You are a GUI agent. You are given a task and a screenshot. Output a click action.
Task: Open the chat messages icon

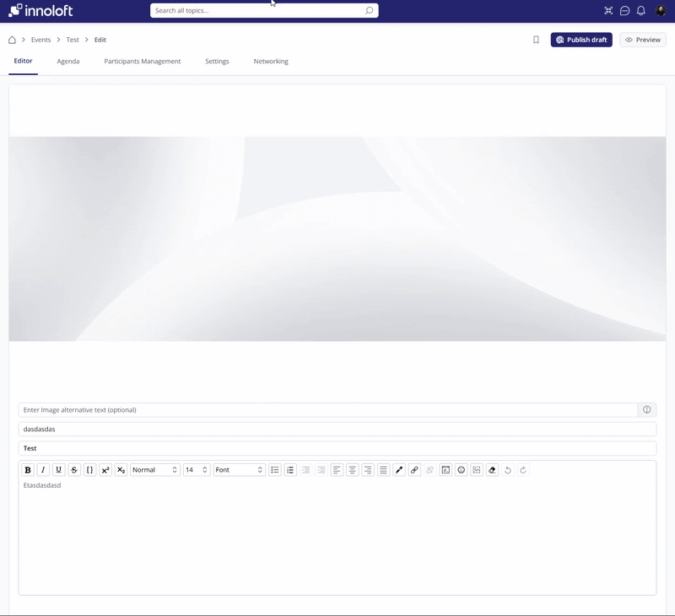pyautogui.click(x=625, y=11)
